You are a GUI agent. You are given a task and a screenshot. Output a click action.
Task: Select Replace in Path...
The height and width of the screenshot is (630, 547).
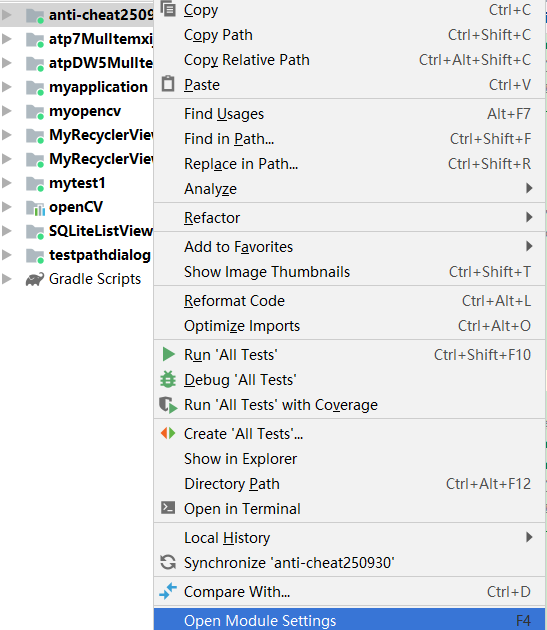pyautogui.click(x=349, y=164)
